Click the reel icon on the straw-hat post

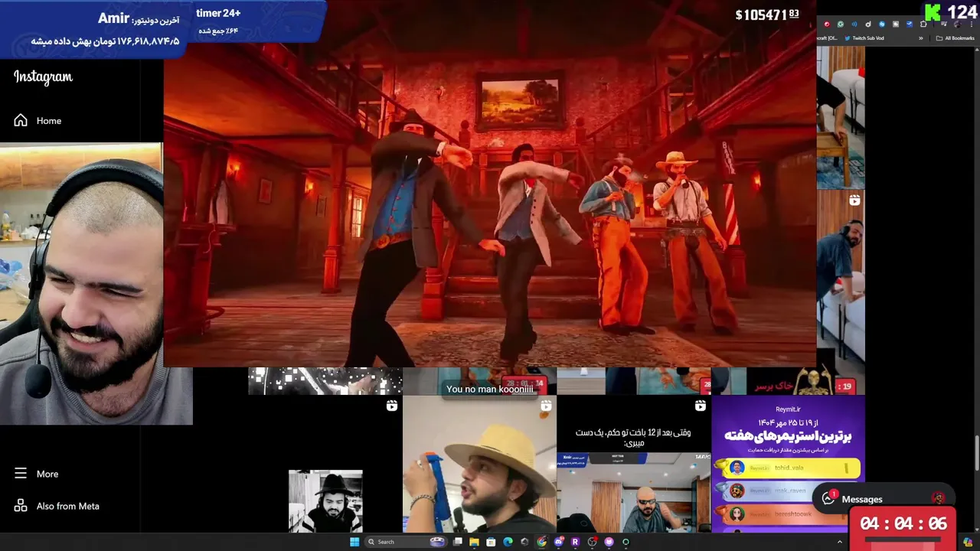pyautogui.click(x=546, y=406)
